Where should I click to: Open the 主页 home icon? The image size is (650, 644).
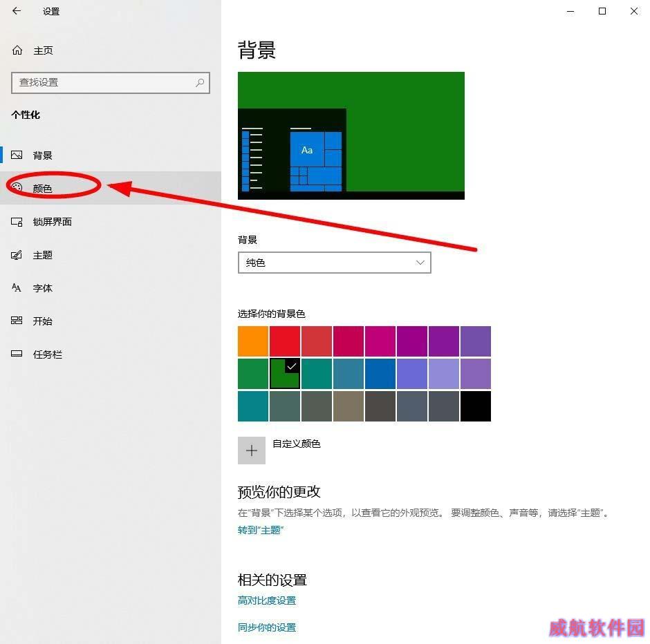pos(17,50)
